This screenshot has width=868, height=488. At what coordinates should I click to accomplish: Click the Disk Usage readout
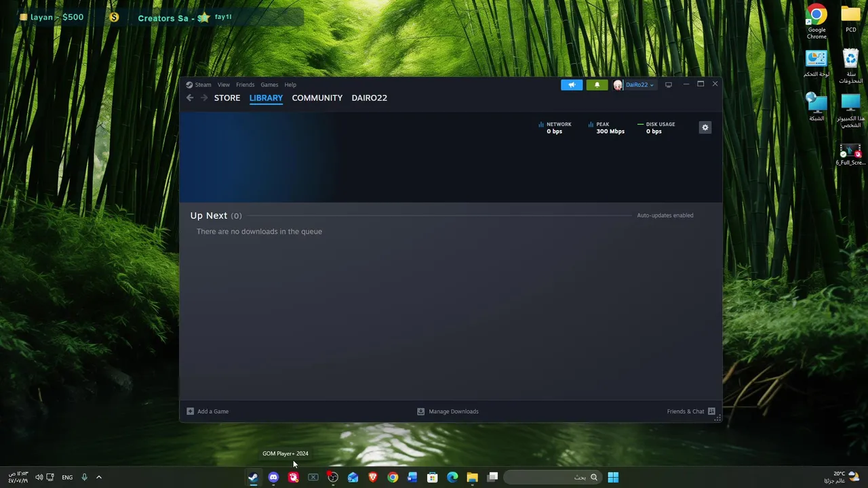(656, 127)
